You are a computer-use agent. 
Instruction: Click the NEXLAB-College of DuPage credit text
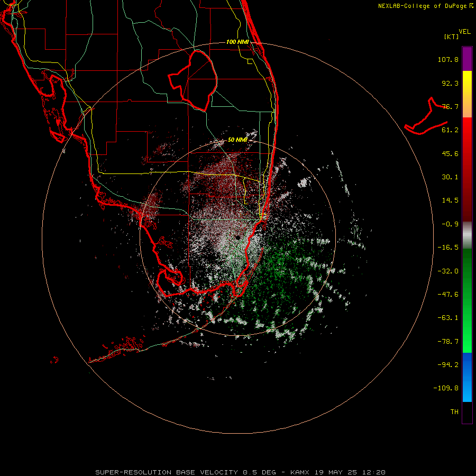425,6
